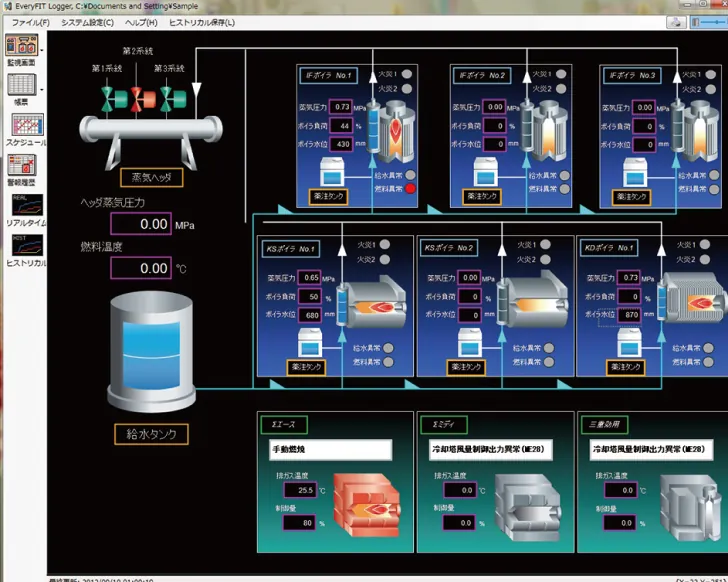Toggle the green 第3系統 valve
This screenshot has width=728, height=582.
[173, 100]
